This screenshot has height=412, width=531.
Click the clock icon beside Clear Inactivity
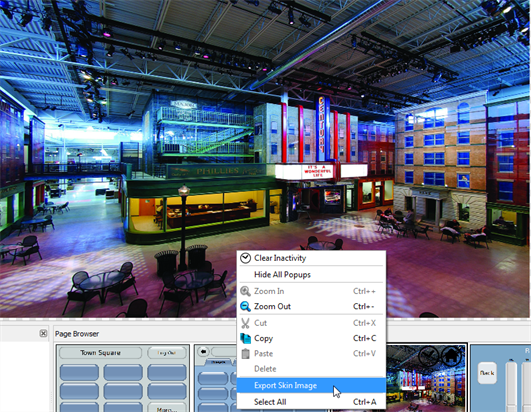[x=245, y=258]
